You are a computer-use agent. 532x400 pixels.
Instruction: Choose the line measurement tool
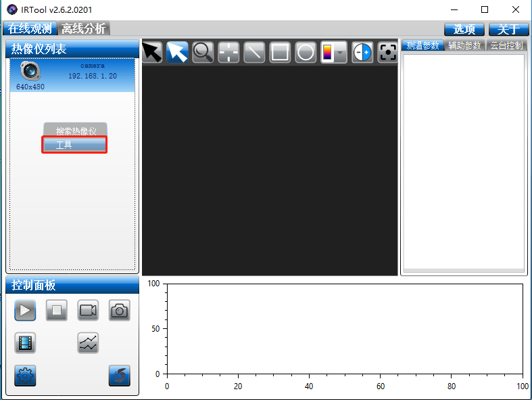point(254,52)
